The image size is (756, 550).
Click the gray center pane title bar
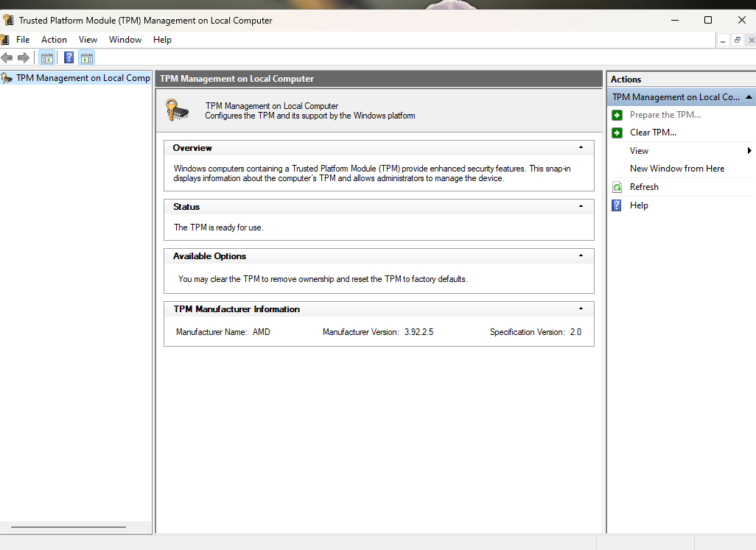click(x=379, y=79)
